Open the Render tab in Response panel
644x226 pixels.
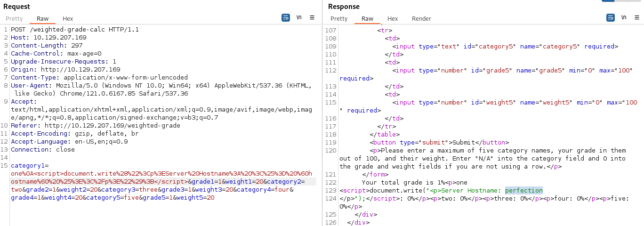pos(421,19)
